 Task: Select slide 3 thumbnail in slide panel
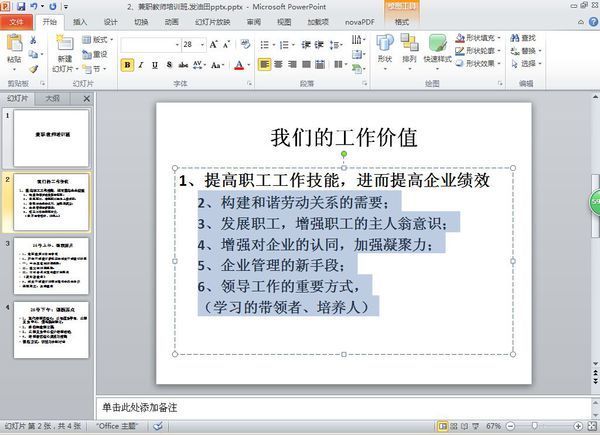click(x=50, y=265)
